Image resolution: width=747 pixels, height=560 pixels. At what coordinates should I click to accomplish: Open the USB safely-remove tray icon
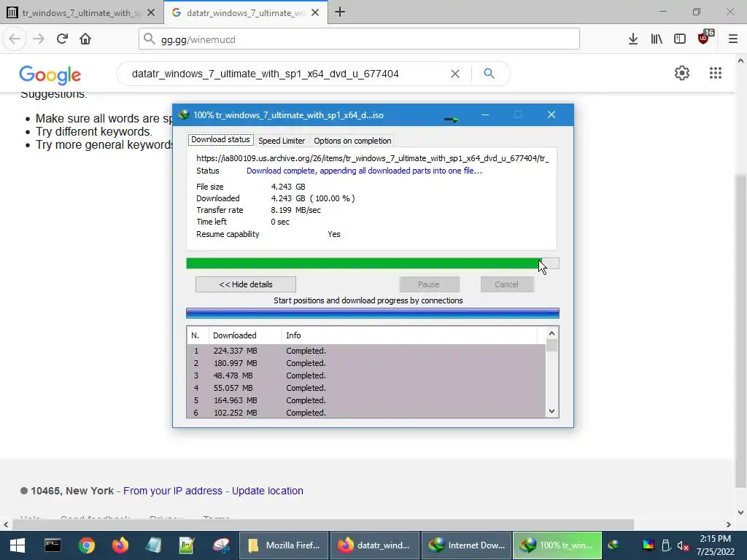click(x=666, y=545)
